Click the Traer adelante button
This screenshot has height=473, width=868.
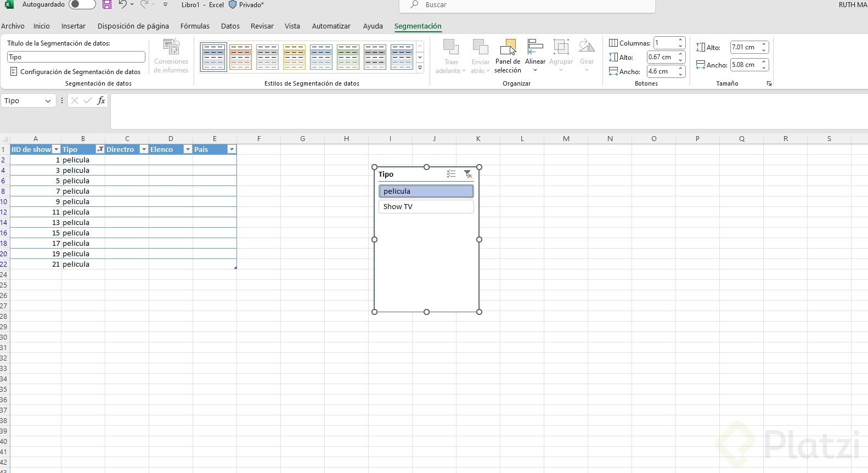(451, 56)
